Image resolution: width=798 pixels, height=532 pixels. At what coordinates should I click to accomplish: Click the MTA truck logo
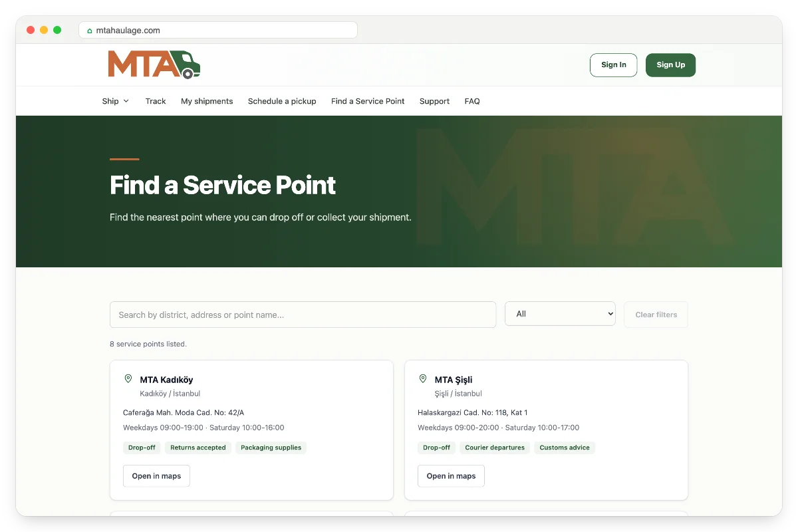(x=154, y=65)
